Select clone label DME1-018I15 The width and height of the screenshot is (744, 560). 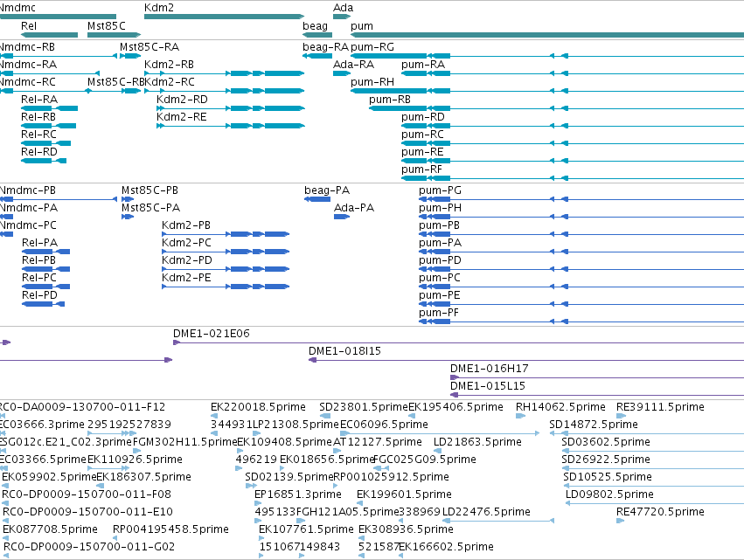click(345, 351)
